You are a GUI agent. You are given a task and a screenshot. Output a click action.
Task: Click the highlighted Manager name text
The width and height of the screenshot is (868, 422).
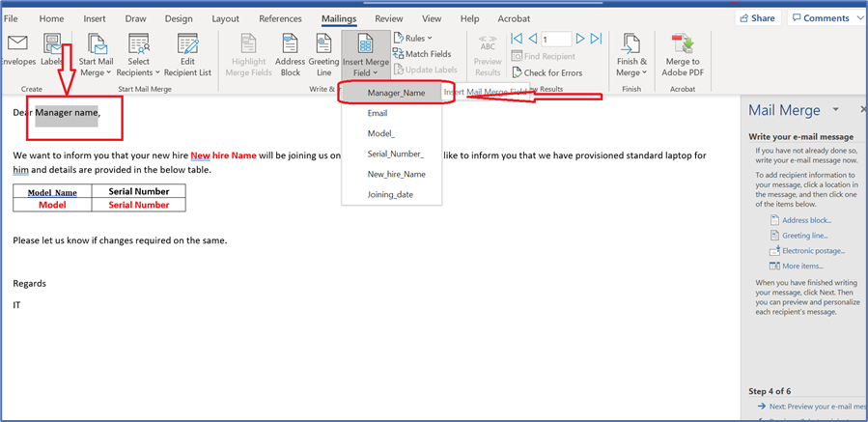point(67,113)
